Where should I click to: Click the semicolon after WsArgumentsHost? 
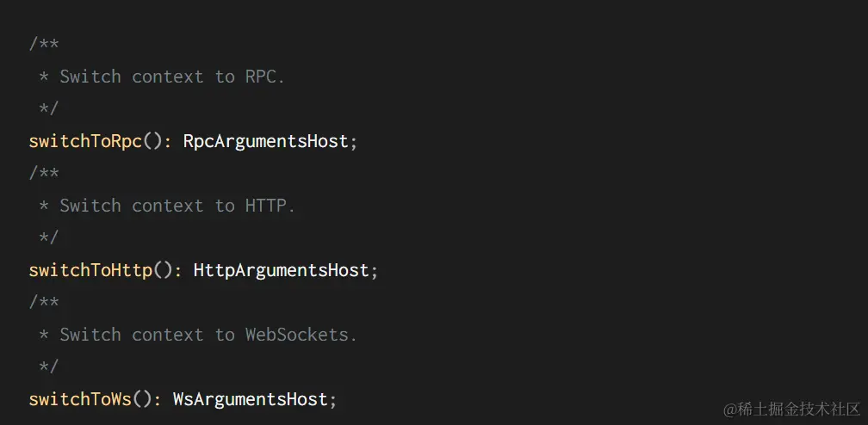(x=333, y=400)
